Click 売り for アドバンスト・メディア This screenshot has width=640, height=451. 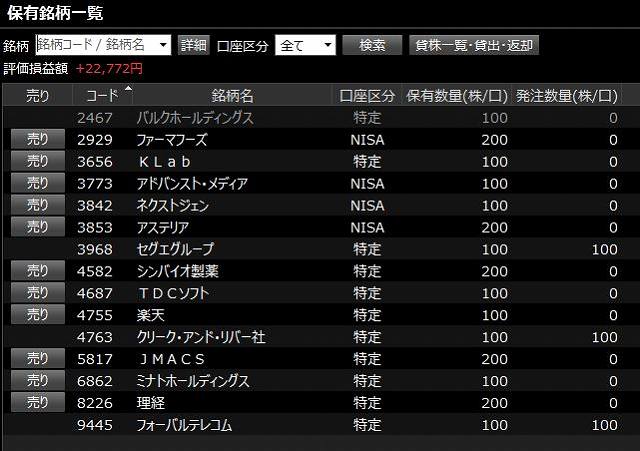(38, 183)
